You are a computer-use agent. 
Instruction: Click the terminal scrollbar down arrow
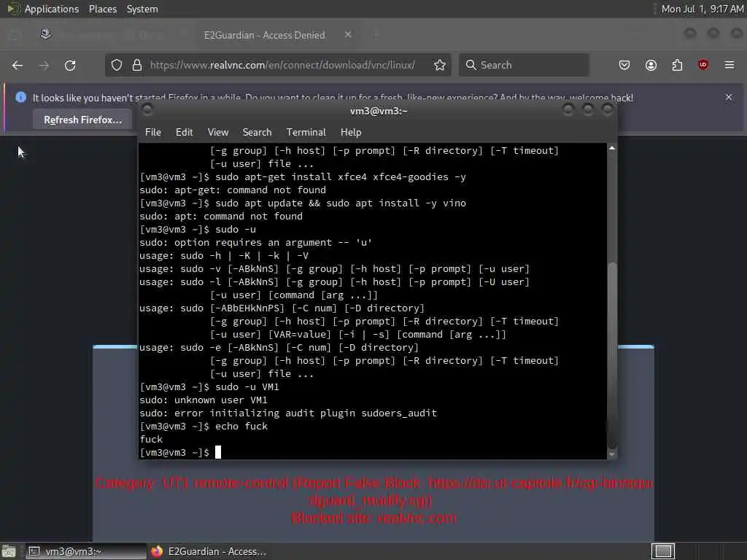coord(612,454)
